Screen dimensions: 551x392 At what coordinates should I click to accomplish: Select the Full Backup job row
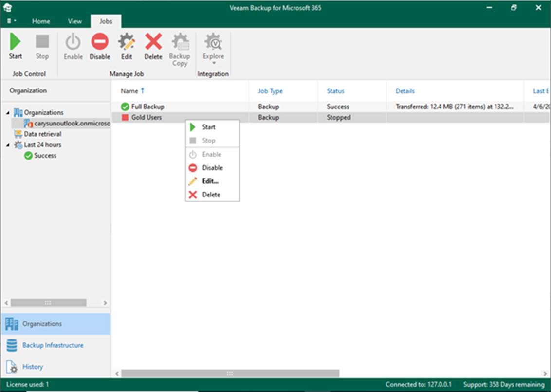331,107
